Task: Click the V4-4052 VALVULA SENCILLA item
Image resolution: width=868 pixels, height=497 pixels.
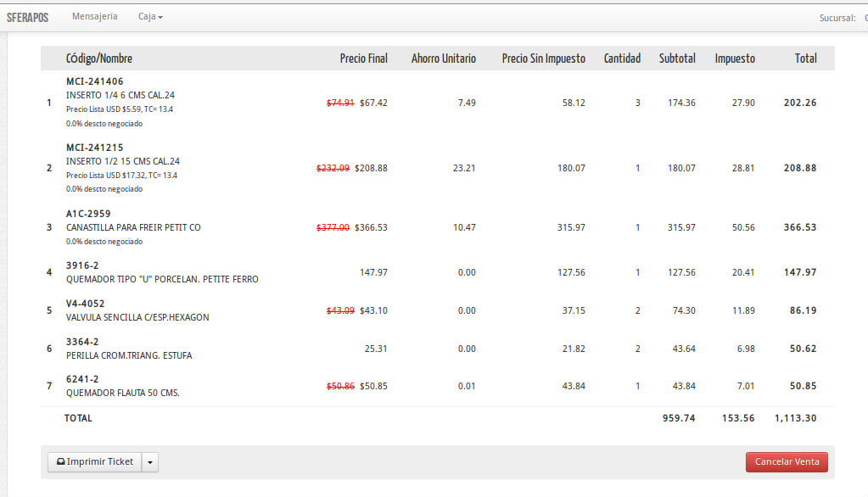Action: (137, 317)
